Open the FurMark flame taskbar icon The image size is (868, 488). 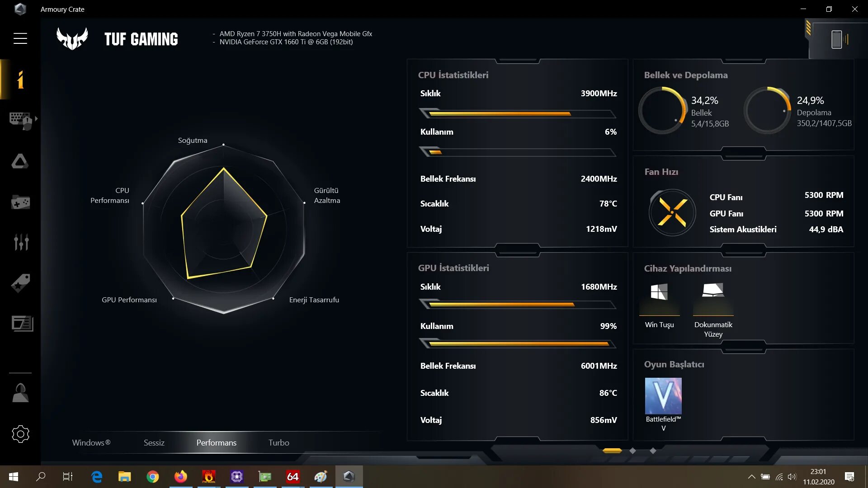tap(209, 477)
